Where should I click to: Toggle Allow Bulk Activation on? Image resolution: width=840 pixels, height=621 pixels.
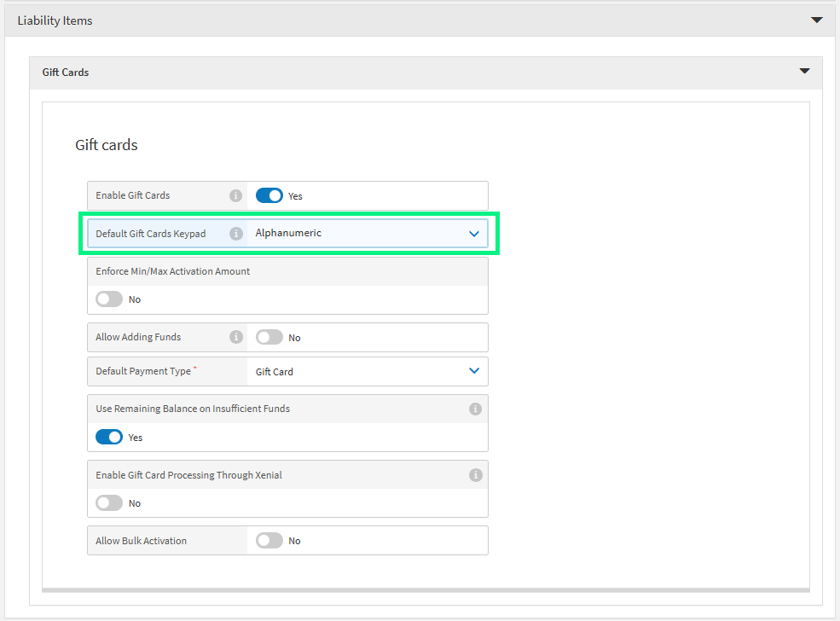tap(269, 541)
